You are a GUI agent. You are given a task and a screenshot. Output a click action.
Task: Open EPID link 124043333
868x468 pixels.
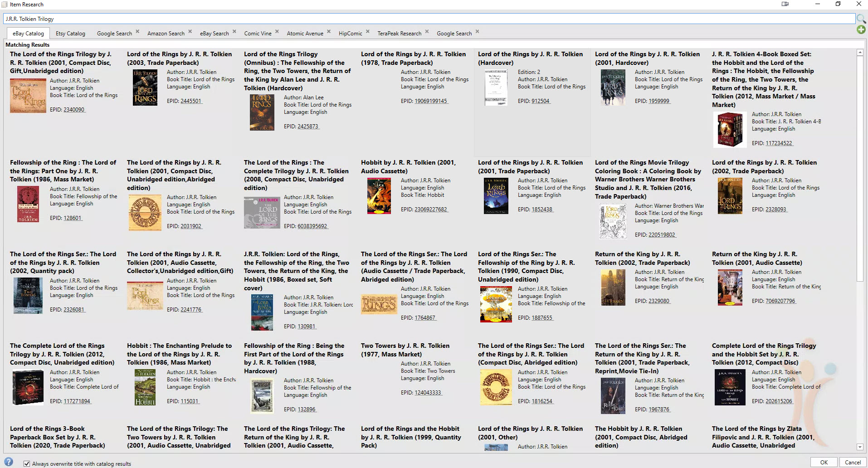(x=428, y=393)
